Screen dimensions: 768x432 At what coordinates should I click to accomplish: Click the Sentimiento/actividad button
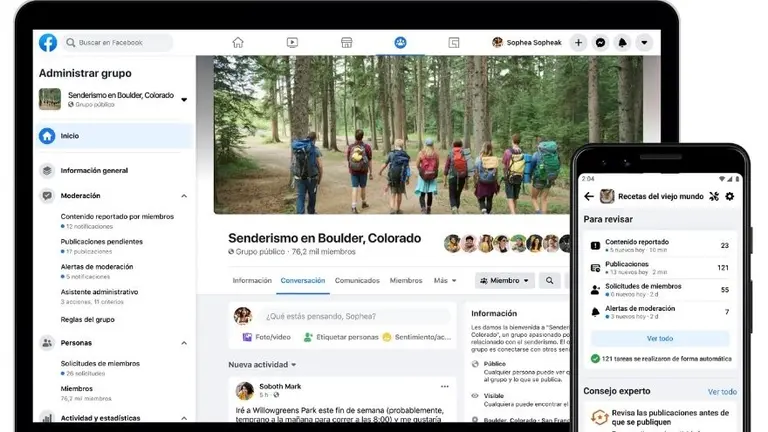[x=416, y=337]
